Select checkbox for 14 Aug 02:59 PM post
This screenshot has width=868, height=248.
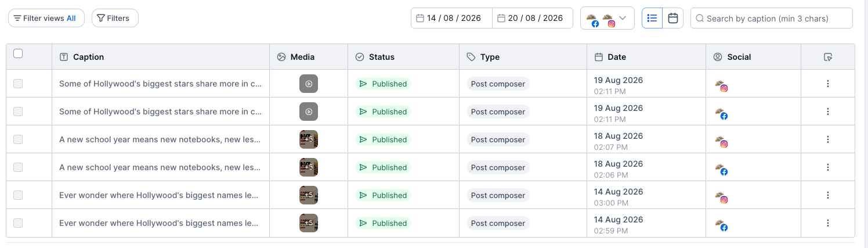[x=18, y=223]
